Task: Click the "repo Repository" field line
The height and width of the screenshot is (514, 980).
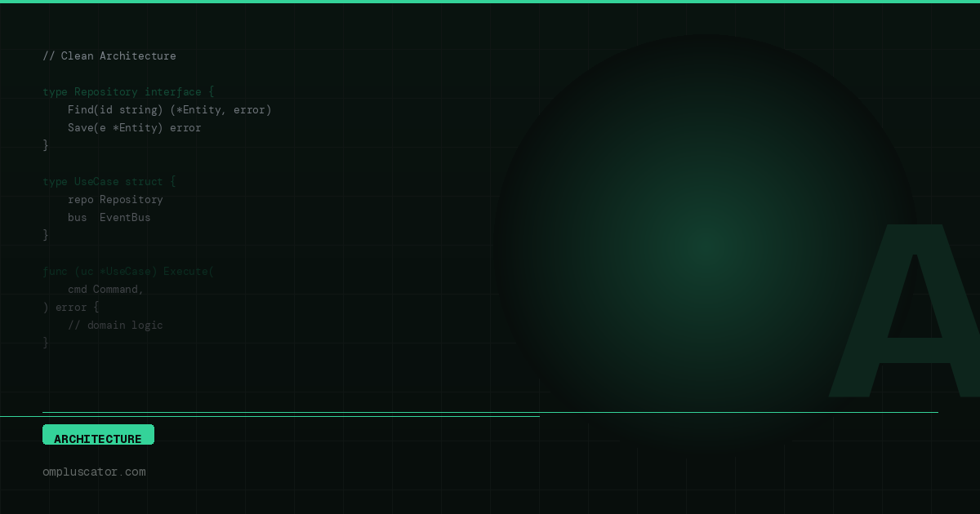Action: 115,200
